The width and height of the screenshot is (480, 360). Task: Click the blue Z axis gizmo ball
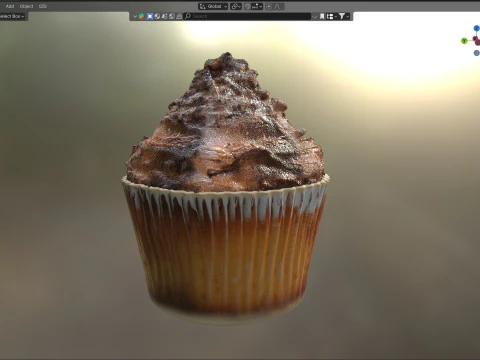(x=477, y=28)
